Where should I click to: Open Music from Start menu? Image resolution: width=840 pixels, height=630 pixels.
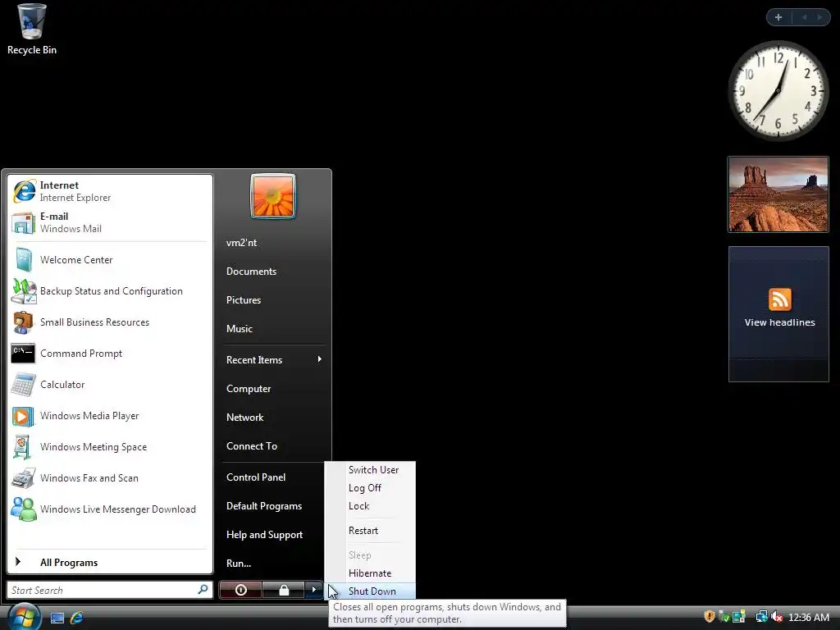click(x=273, y=329)
